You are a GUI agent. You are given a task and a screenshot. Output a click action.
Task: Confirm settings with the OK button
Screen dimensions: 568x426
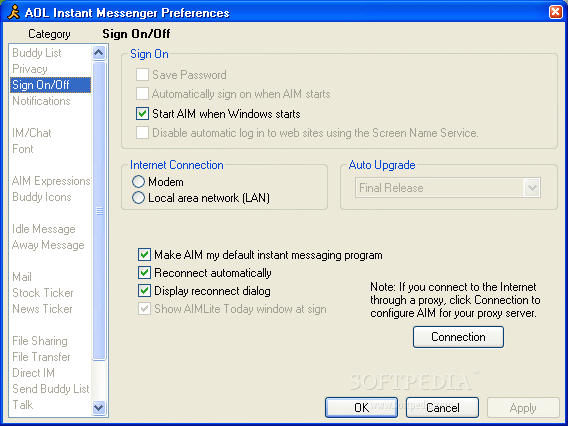[361, 408]
